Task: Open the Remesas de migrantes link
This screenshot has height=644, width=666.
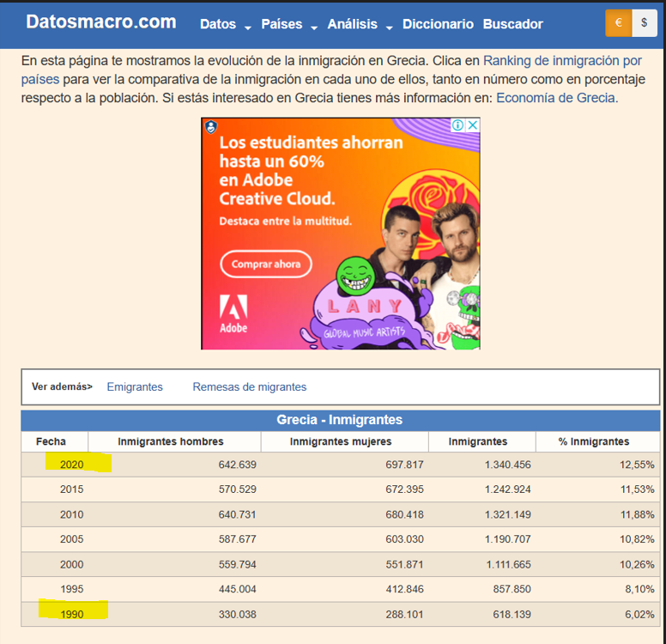Action: click(250, 386)
